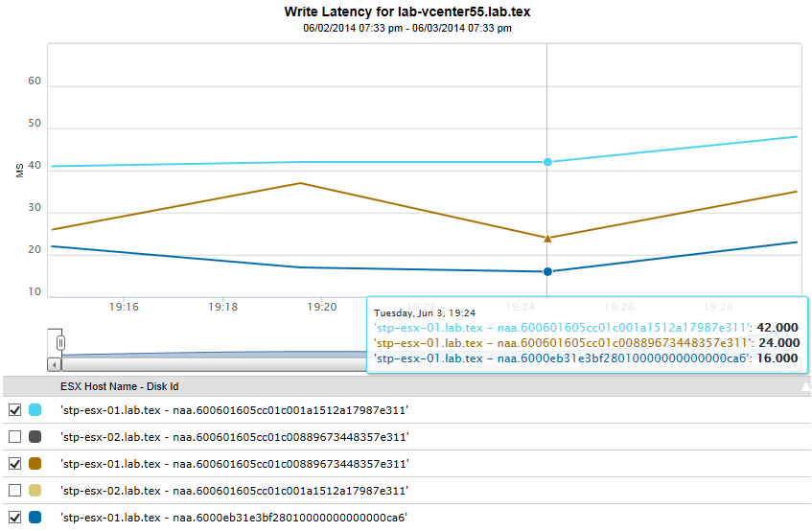Click the light blue data point at 19:24
This screenshot has height=531, width=812.
coord(547,162)
